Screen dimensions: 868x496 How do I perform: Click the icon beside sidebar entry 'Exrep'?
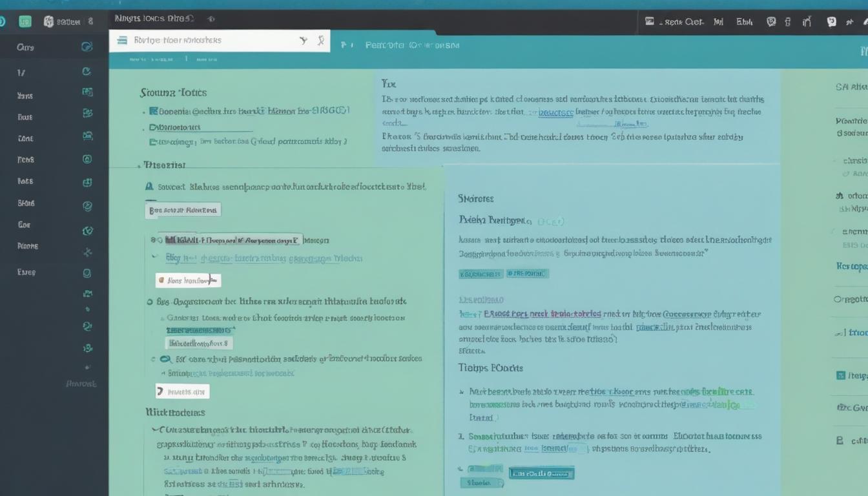point(87,273)
